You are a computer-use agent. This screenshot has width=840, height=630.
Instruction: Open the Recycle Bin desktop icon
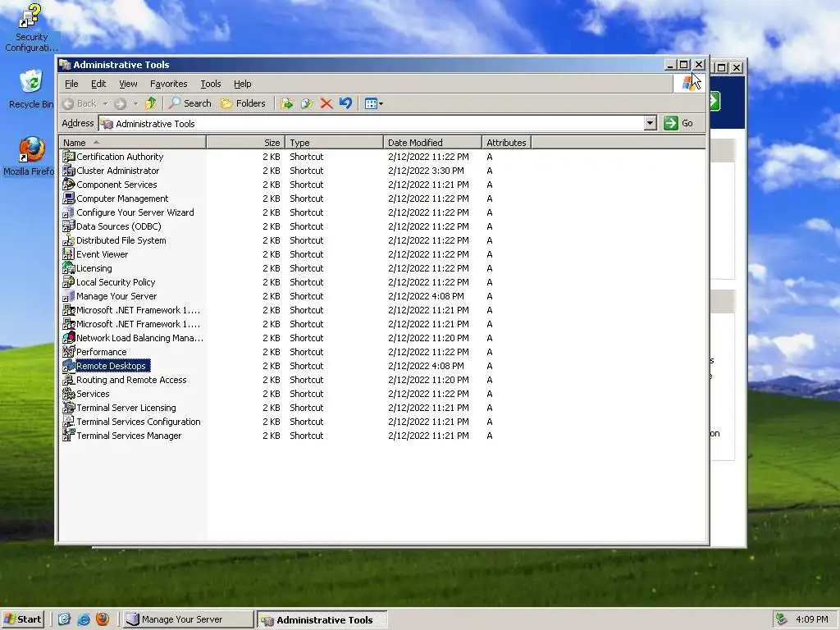(31, 89)
